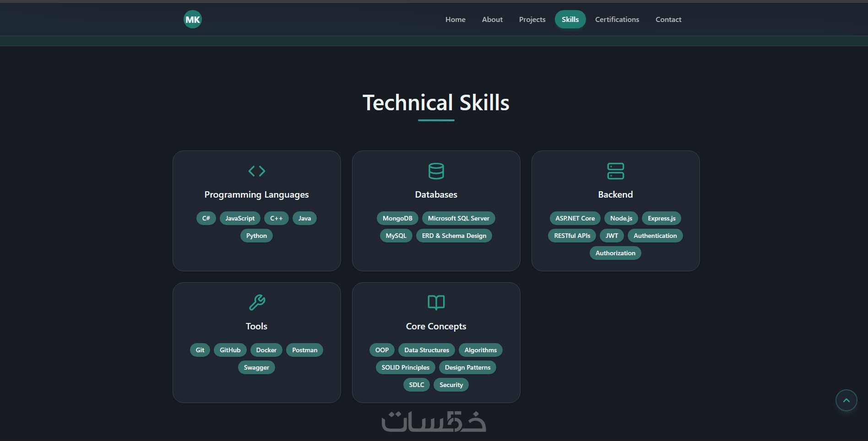This screenshot has width=868, height=441.
Task: Click the server icon above Backend
Action: pos(616,171)
